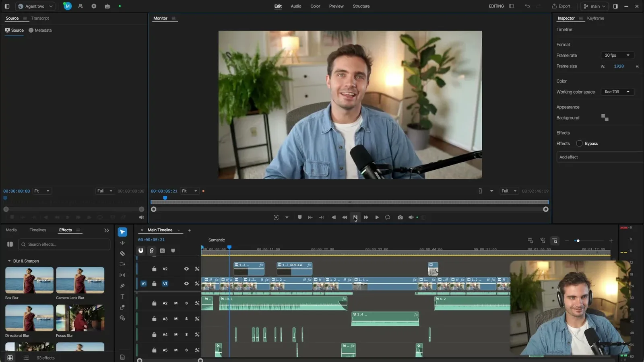Open the settings gear in top bar

coord(94,6)
